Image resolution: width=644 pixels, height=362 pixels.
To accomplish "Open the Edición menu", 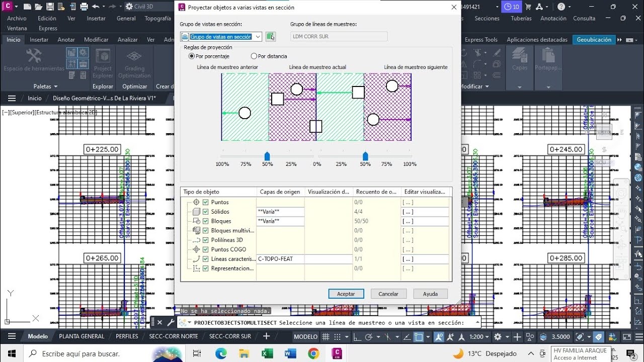I will (47, 18).
